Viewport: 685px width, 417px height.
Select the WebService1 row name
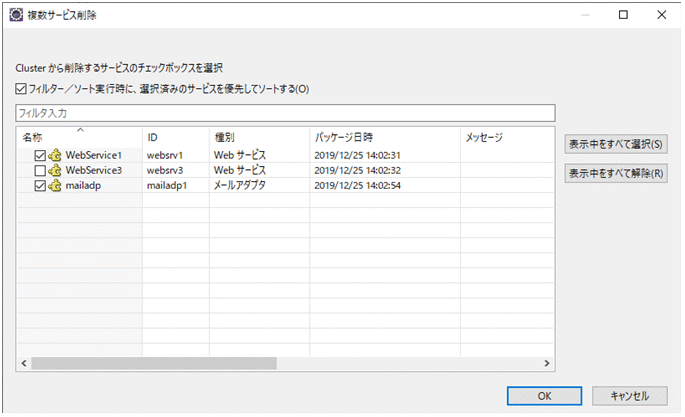click(x=93, y=155)
